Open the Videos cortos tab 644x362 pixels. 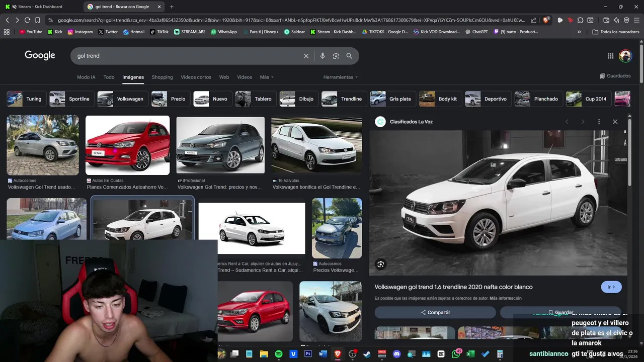pos(196,77)
